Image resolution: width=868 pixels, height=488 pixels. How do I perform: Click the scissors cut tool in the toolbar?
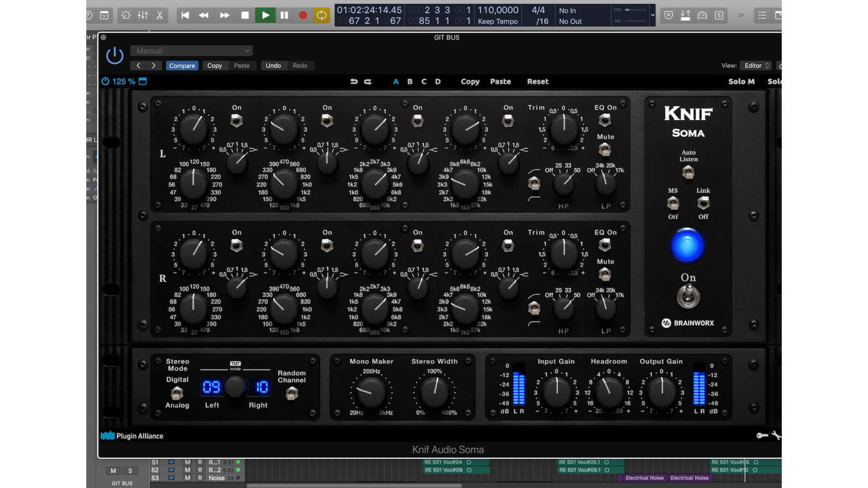click(x=160, y=15)
